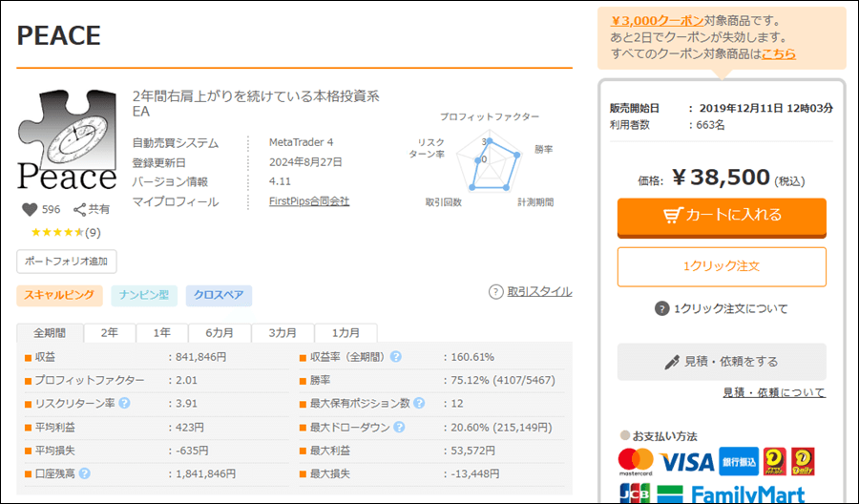Click the heart favorite icon

pyautogui.click(x=30, y=210)
